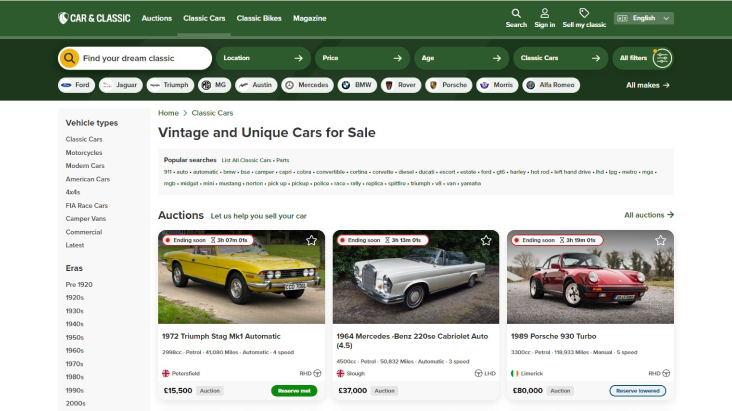The height and width of the screenshot is (411, 732).
Task: Favorite the Mercedes 220se listing star
Action: (x=486, y=241)
